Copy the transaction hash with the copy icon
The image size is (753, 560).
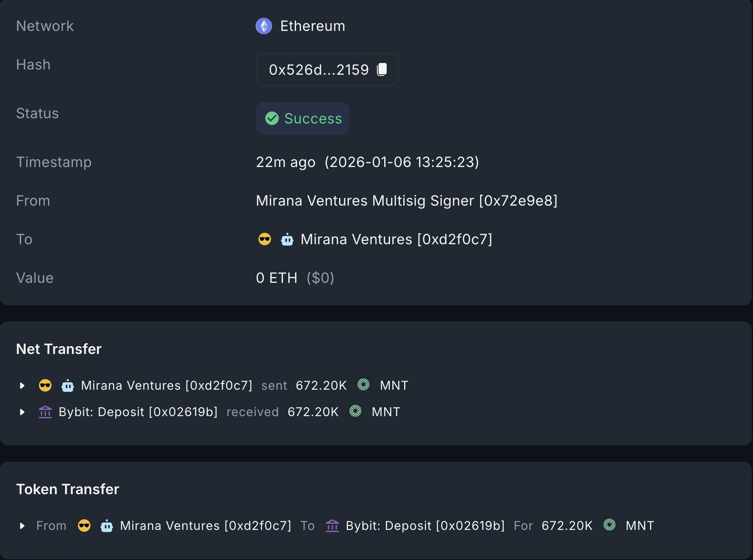point(382,69)
